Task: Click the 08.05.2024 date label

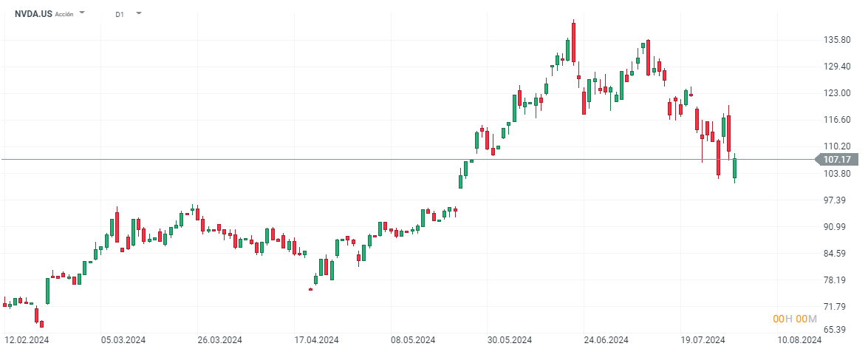Action: [413, 340]
